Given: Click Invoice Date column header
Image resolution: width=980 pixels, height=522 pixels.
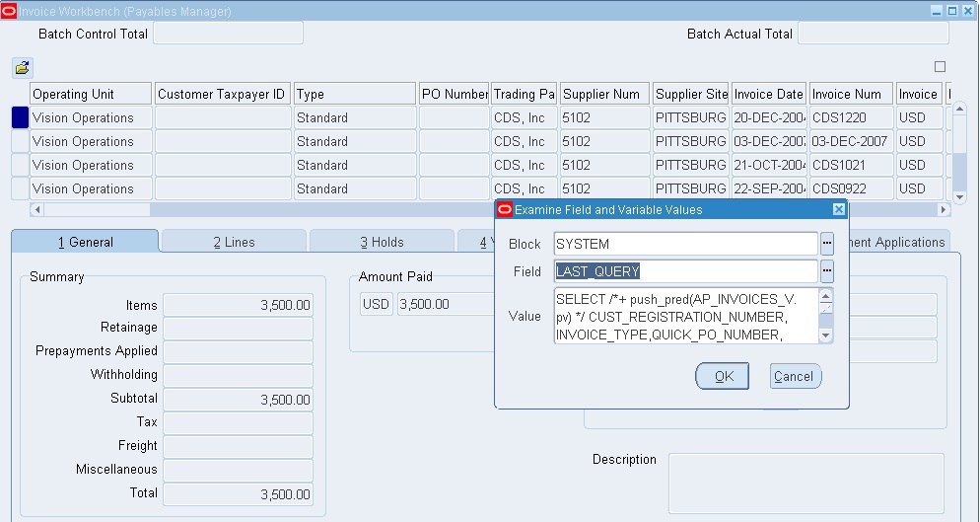Looking at the screenshot, I should pyautogui.click(x=769, y=94).
